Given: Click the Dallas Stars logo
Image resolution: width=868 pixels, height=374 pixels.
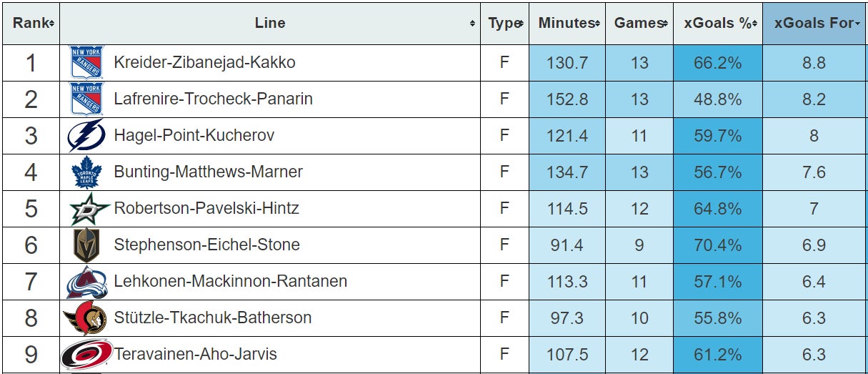Looking at the screenshot, I should click(x=89, y=209).
